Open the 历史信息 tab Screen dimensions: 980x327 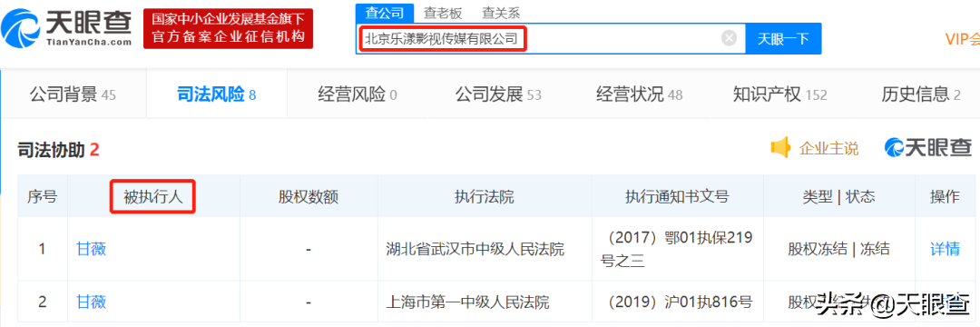921,95
